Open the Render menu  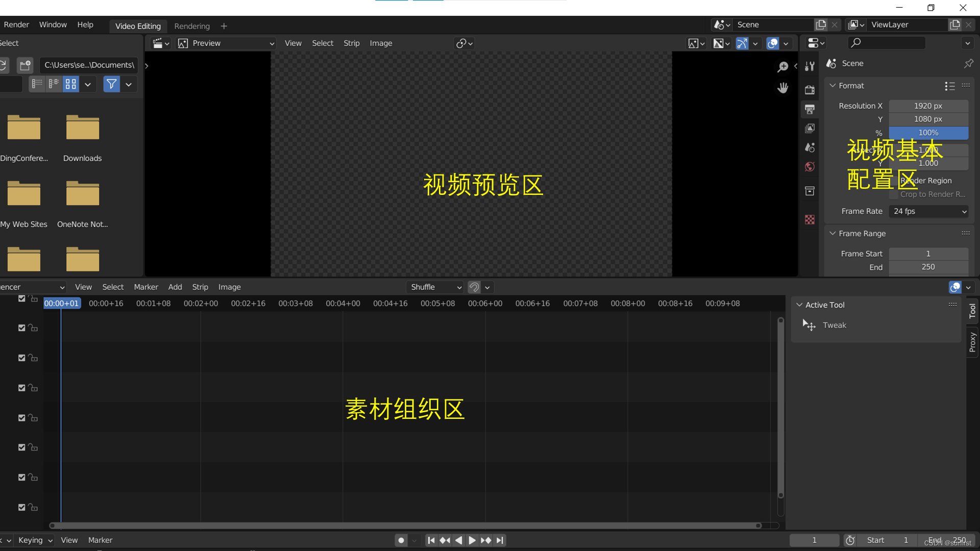point(16,24)
